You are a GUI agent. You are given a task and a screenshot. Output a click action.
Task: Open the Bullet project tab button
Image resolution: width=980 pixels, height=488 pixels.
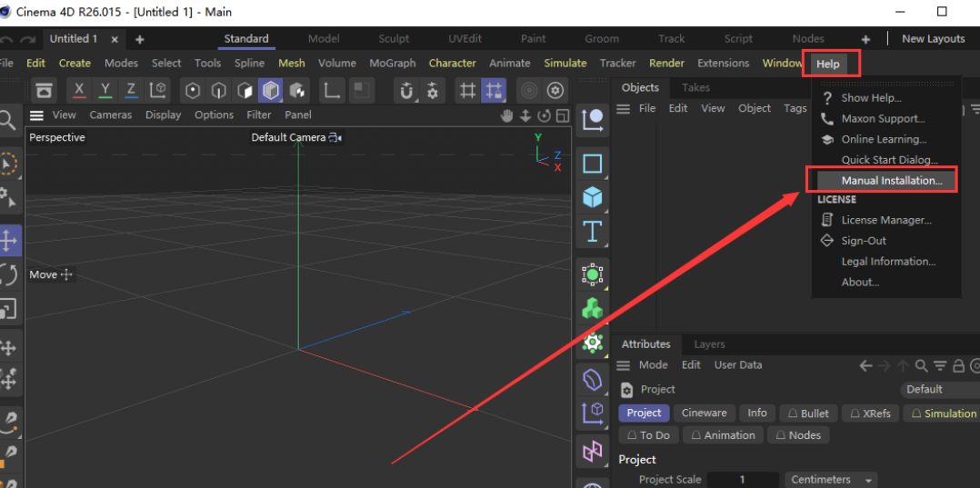(807, 413)
